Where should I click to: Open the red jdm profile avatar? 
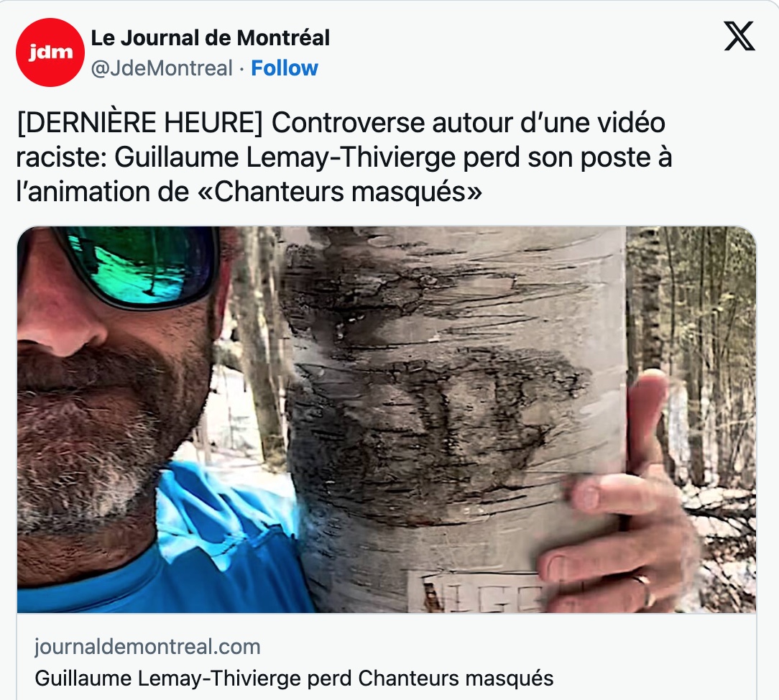point(50,52)
